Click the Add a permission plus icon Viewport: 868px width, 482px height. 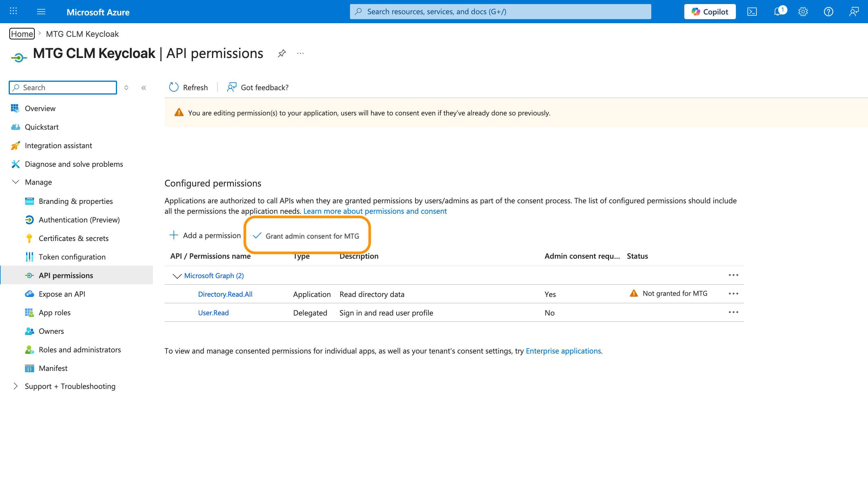(174, 235)
